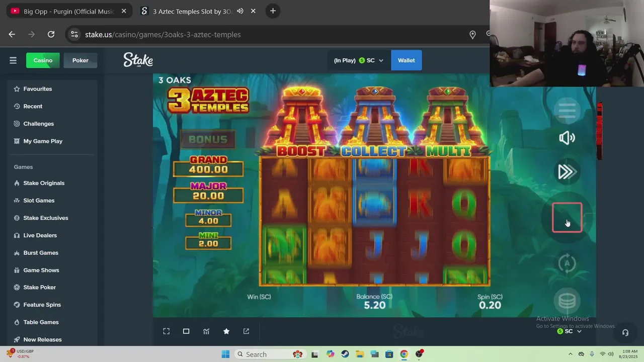Image resolution: width=644 pixels, height=362 pixels.
Task: Open bet coin stack selector
Action: pos(567,301)
